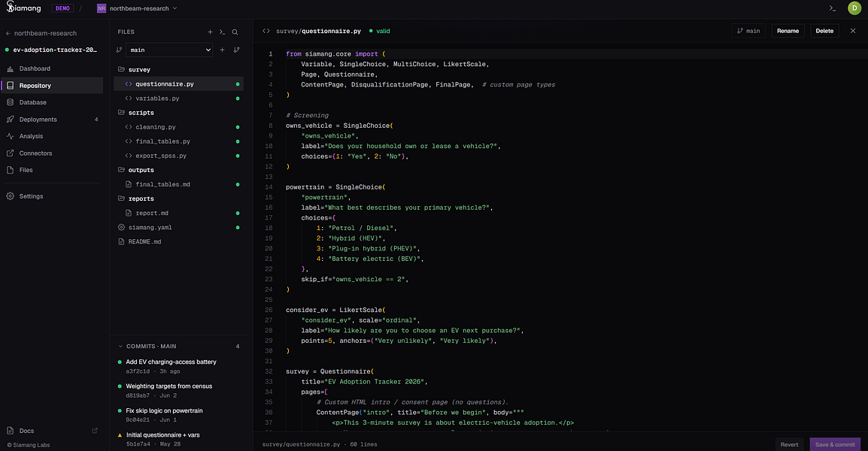Open the northbeam-research workspace dropdown

[x=138, y=8]
